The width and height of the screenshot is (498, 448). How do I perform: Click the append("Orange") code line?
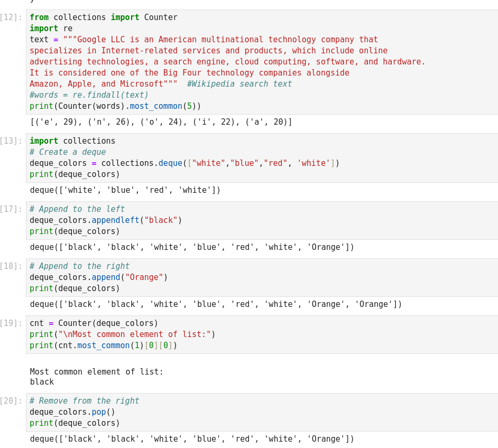click(98, 277)
